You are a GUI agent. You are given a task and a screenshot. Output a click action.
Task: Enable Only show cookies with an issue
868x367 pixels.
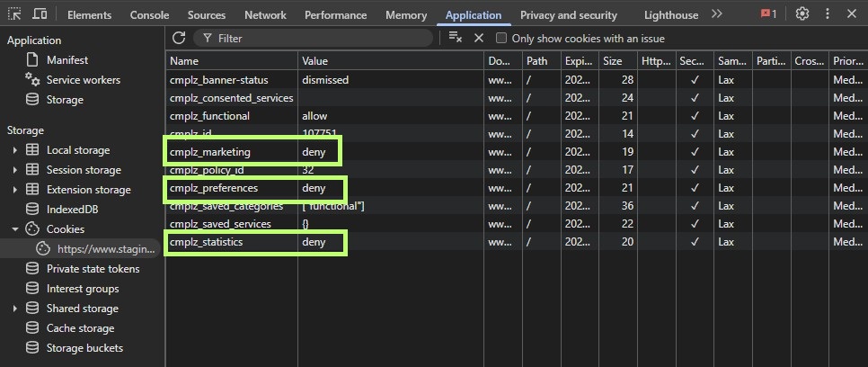coord(502,39)
